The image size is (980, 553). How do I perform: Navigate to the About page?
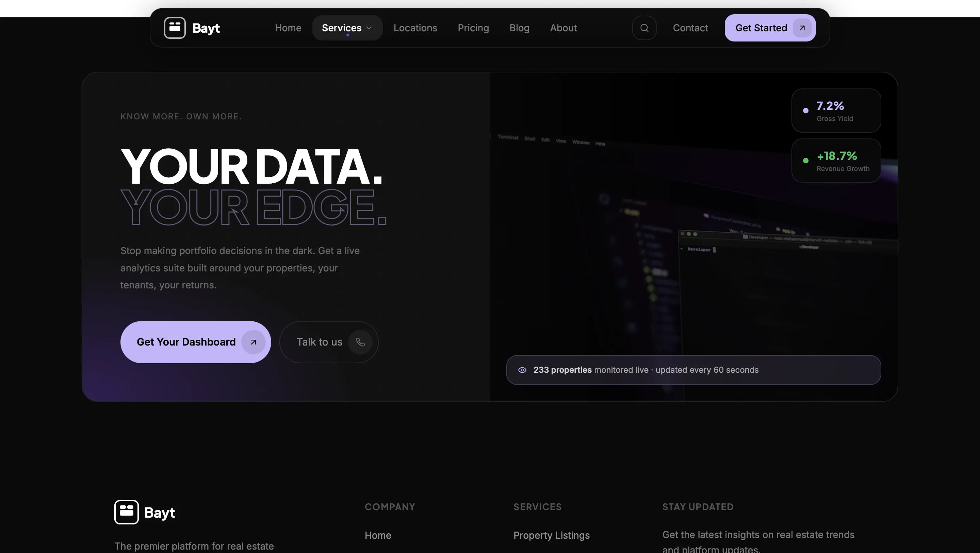coord(563,28)
